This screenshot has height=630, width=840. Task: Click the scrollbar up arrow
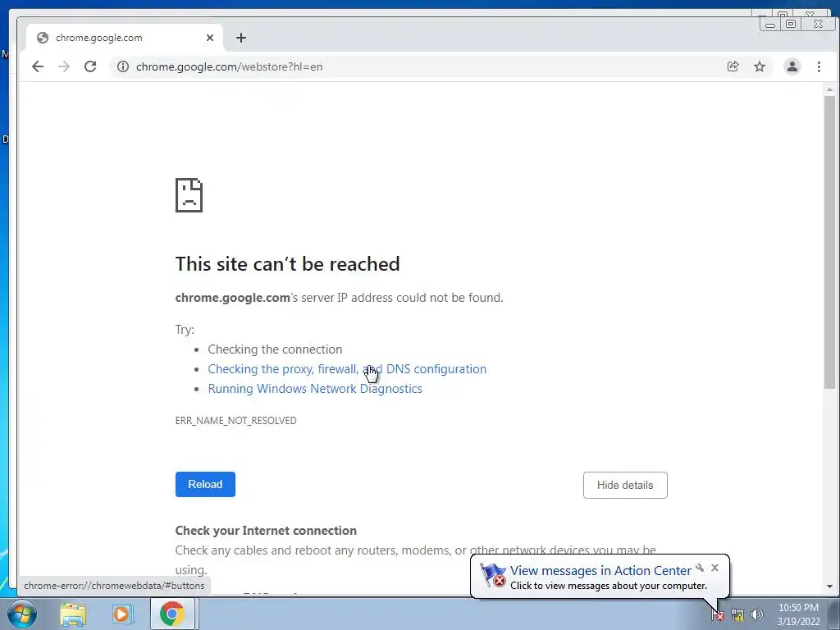(x=830, y=89)
